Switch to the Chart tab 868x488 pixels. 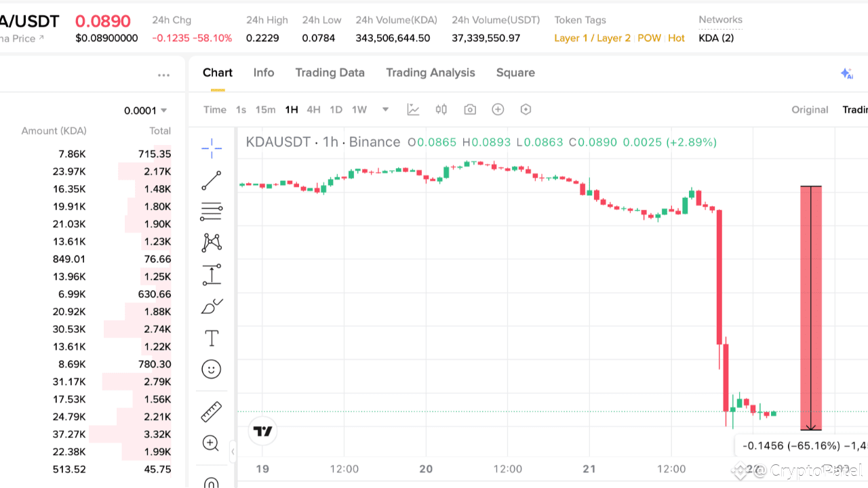pyautogui.click(x=218, y=73)
